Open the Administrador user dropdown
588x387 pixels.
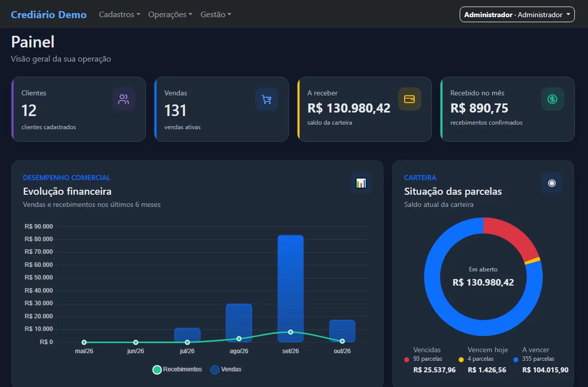[x=517, y=15]
